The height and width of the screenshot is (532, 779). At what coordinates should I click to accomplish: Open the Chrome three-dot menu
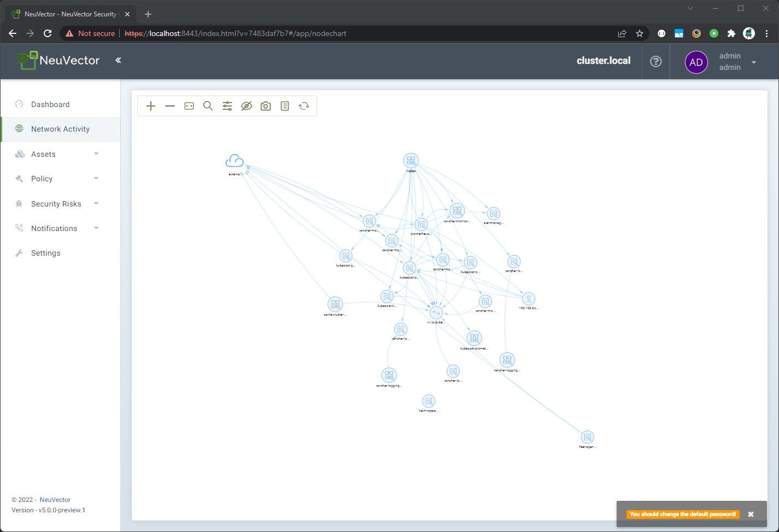[766, 33]
